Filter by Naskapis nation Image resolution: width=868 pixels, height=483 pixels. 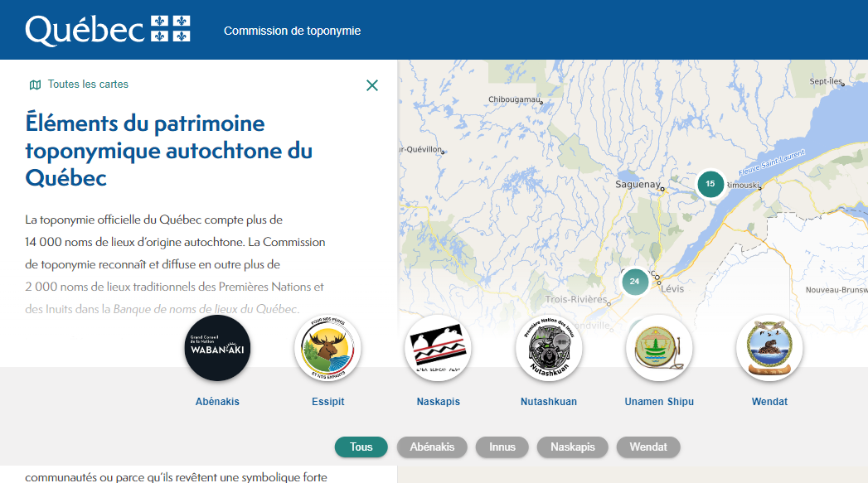tap(573, 447)
